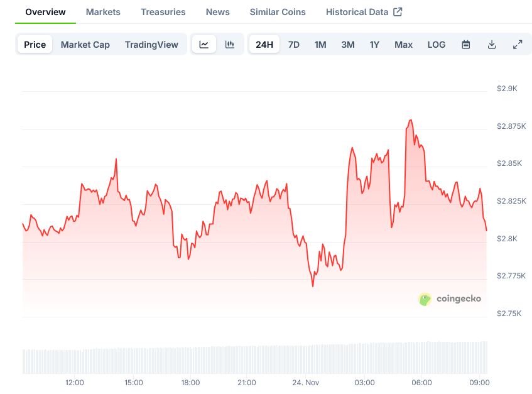532x394 pixels.
Task: Toggle the Price display mode
Action: click(35, 44)
